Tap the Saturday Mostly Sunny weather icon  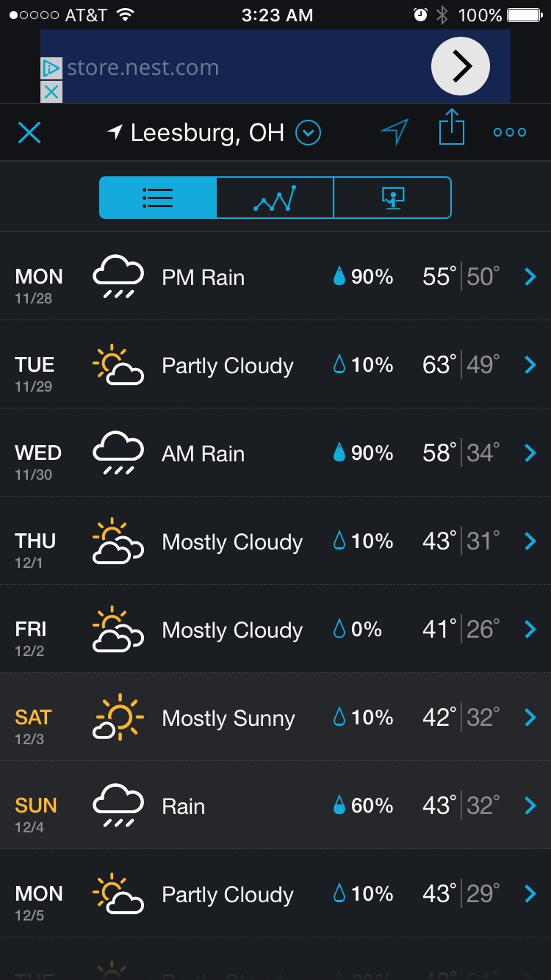coord(118,718)
